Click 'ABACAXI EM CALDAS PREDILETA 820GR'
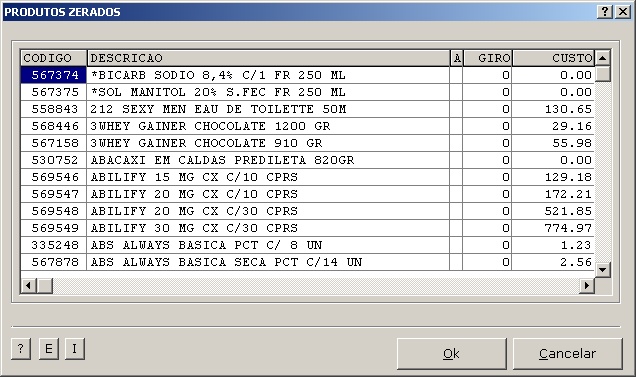 [222, 160]
